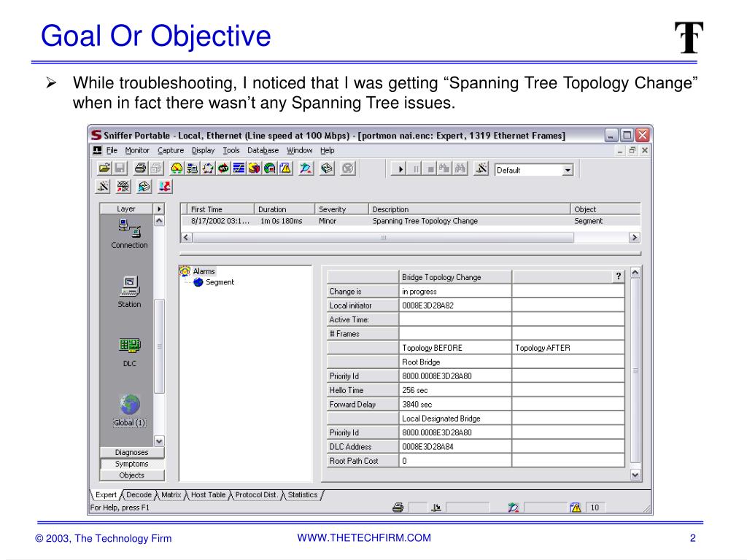
Task: Open the Capture menu
Action: [171, 150]
